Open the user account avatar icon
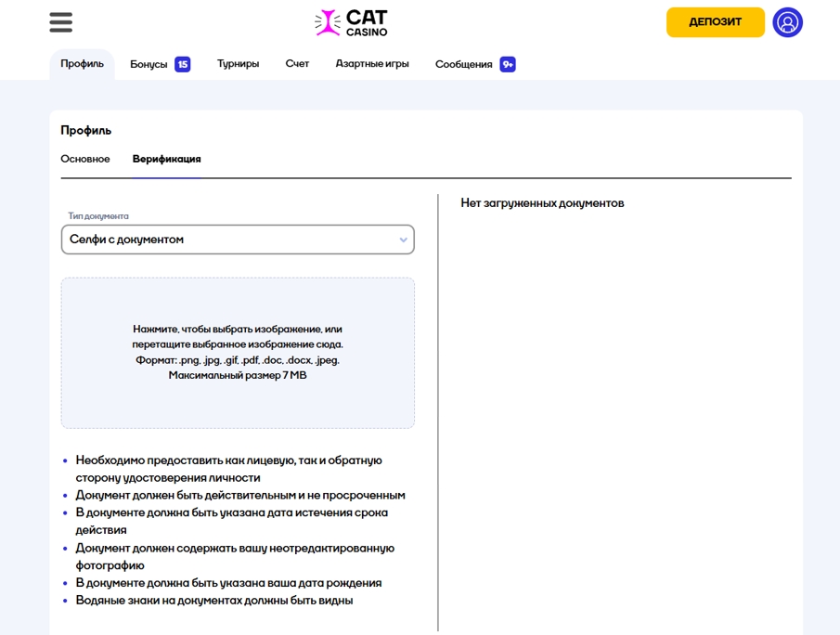 pyautogui.click(x=787, y=22)
